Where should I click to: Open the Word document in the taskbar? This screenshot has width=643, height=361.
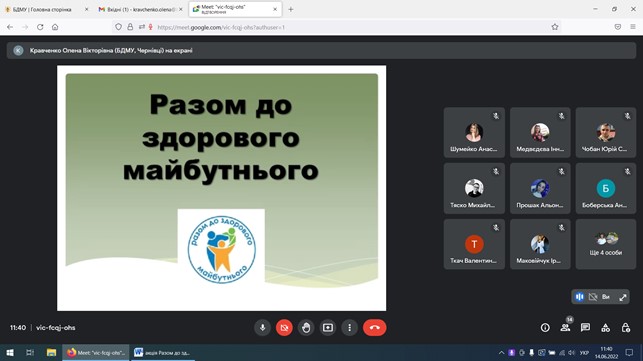(163, 352)
